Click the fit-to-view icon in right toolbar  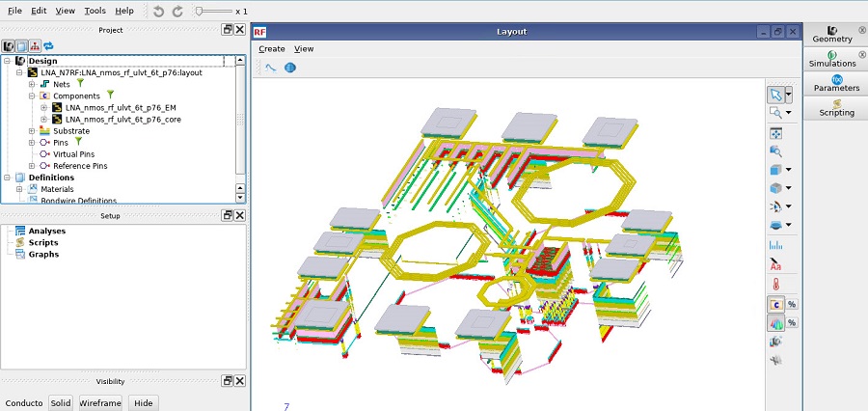click(775, 132)
